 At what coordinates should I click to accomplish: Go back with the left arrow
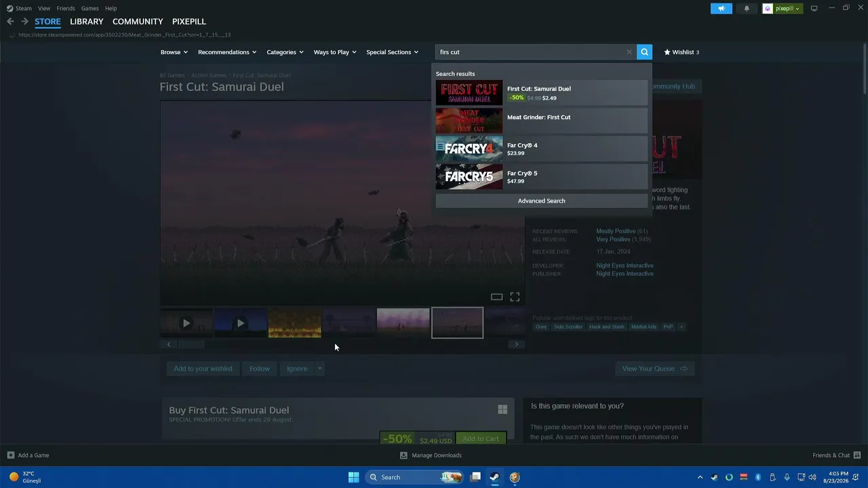(10, 22)
